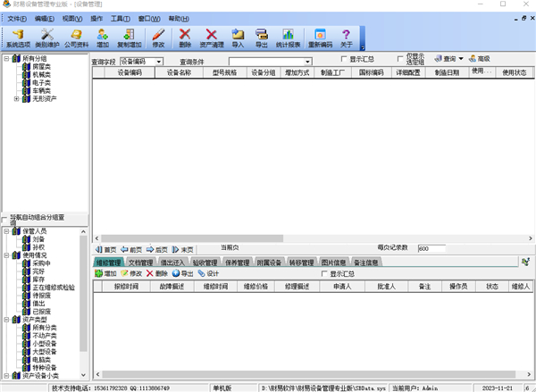Open the 工具 menu
The image size is (536, 392).
pyautogui.click(x=121, y=18)
